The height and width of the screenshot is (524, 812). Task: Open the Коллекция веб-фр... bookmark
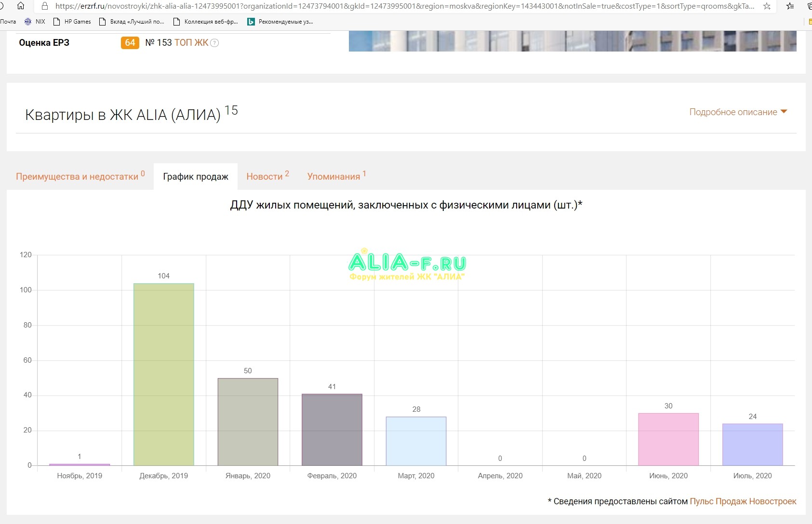[x=206, y=22]
